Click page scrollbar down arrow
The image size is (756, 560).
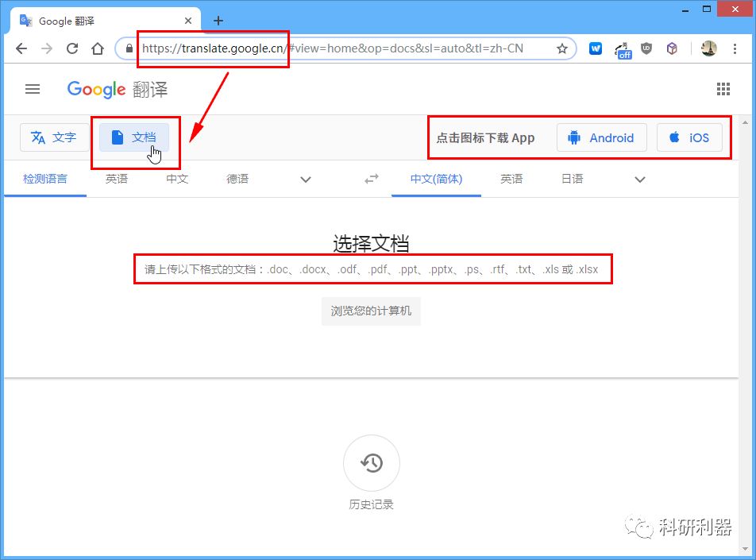(746, 549)
